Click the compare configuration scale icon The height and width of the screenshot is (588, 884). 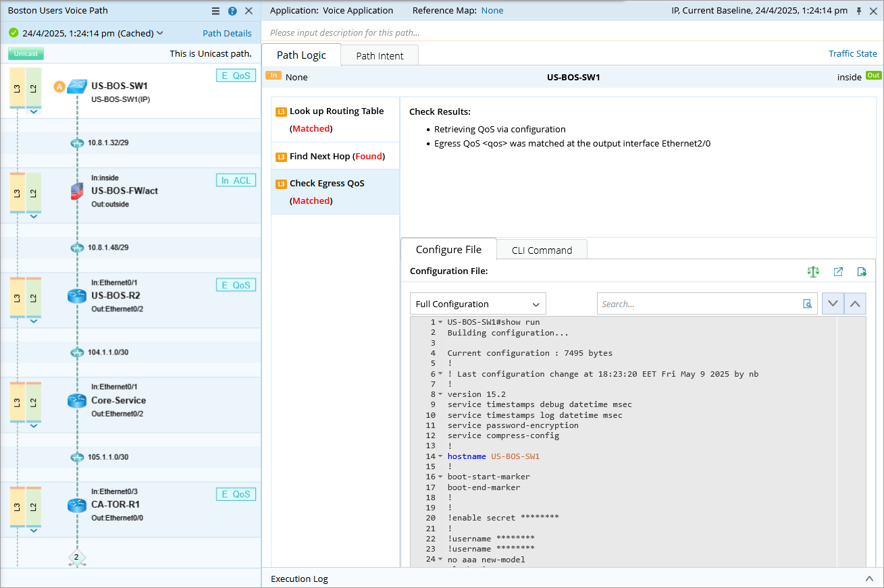[813, 271]
